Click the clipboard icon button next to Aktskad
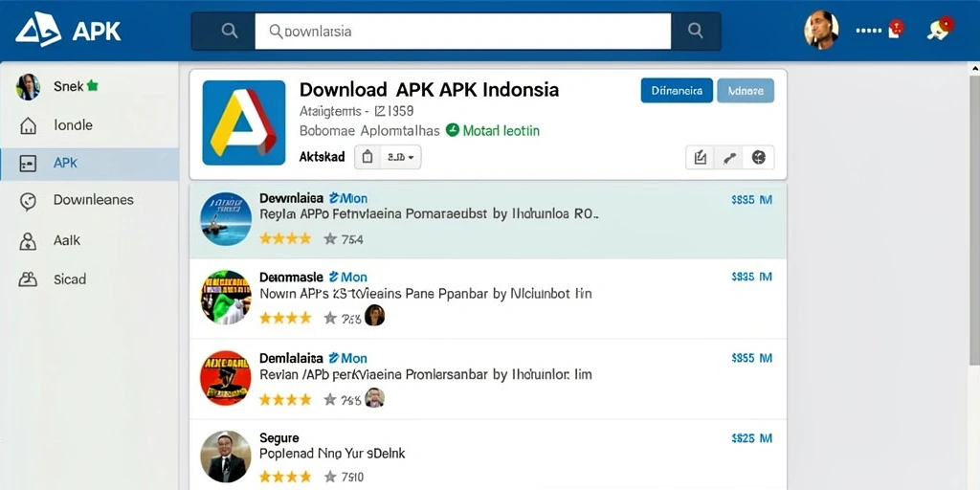Viewport: 980px width, 490px height. click(367, 157)
